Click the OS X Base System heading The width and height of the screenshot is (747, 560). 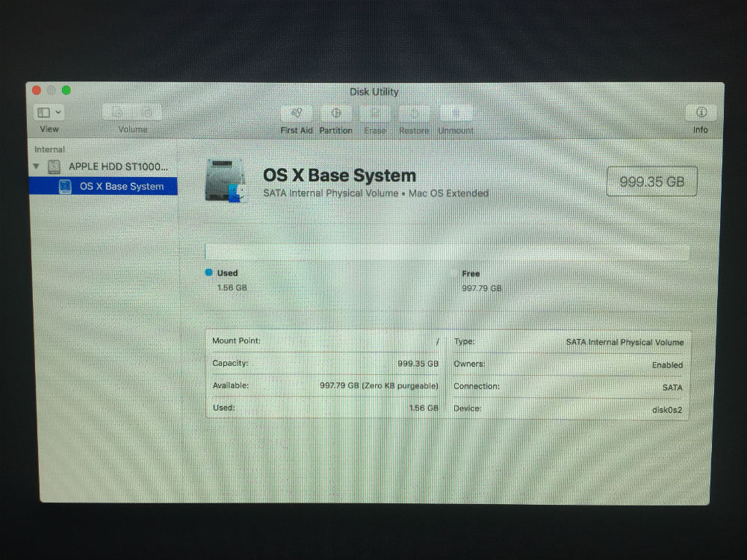(340, 175)
